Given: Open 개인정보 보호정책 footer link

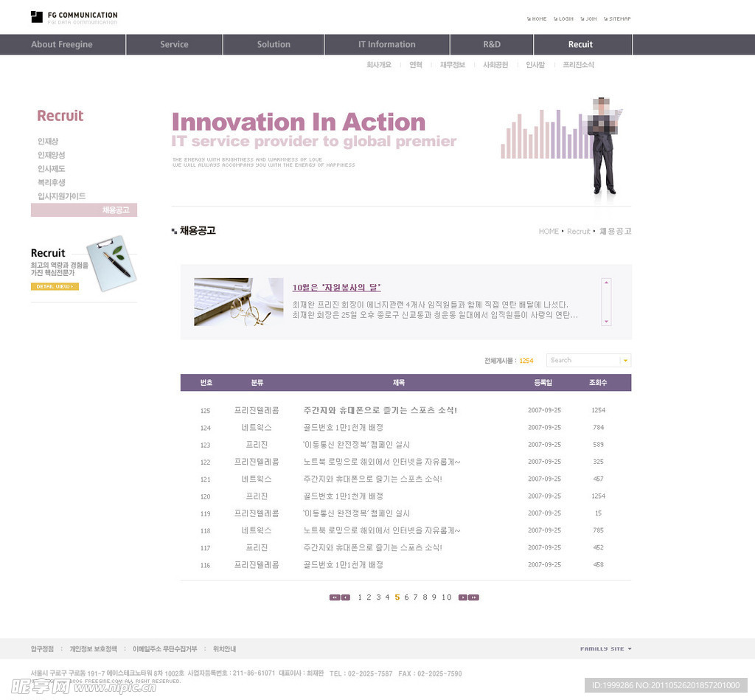Looking at the screenshot, I should [94, 649].
